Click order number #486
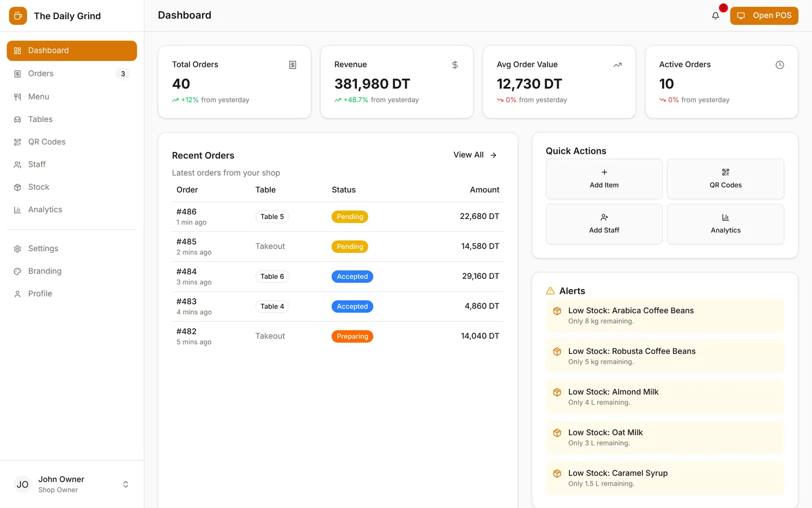 coord(187,212)
